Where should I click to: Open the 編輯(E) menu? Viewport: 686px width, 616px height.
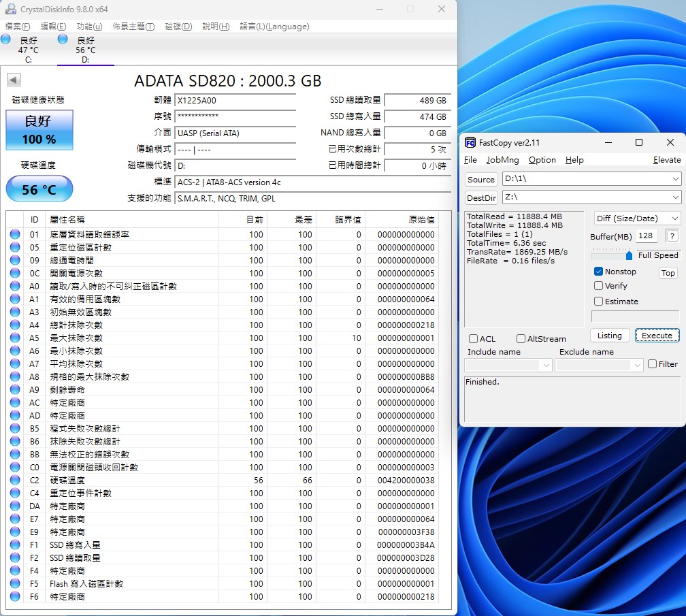click(53, 27)
